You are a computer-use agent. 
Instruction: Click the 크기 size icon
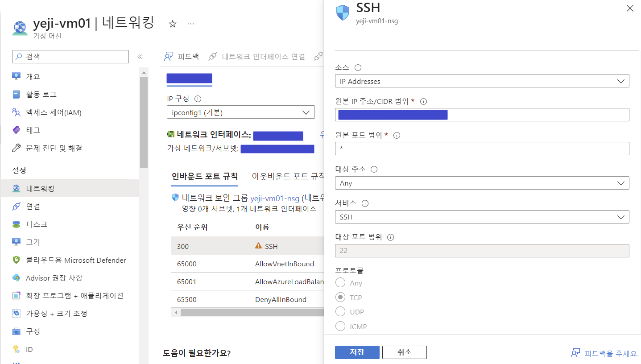(x=17, y=242)
